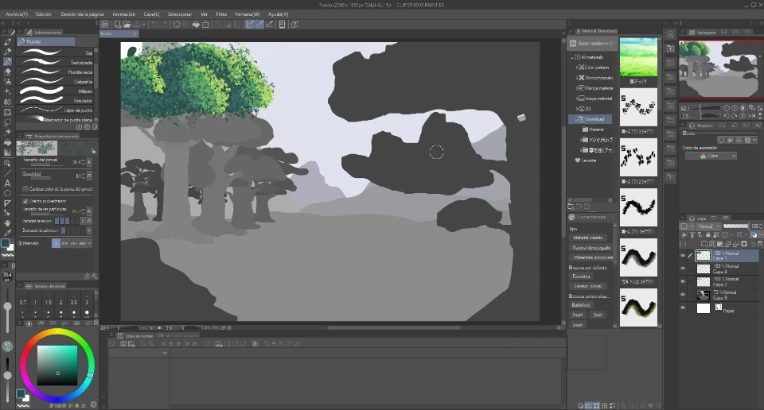Click the Fill paint-bucket icon in command bar

click(196, 24)
